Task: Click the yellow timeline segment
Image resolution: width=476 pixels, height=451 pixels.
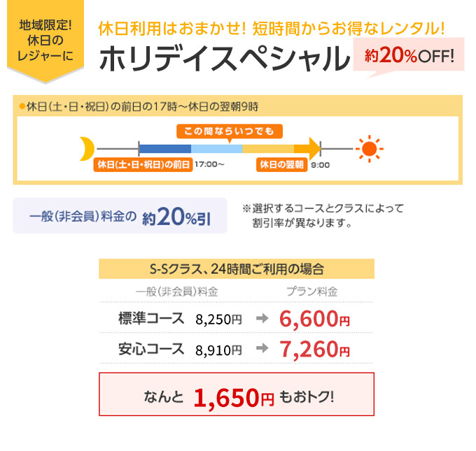Action: [x=267, y=149]
